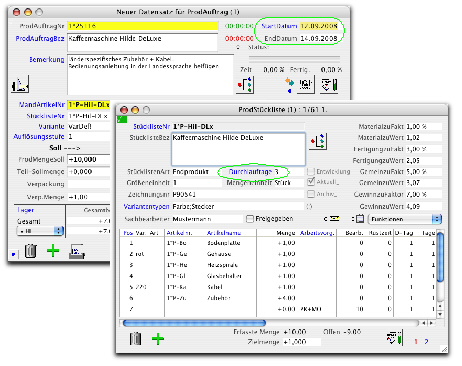
Task: Click the Zeichnungsnr field
Action: pyautogui.click(x=238, y=194)
